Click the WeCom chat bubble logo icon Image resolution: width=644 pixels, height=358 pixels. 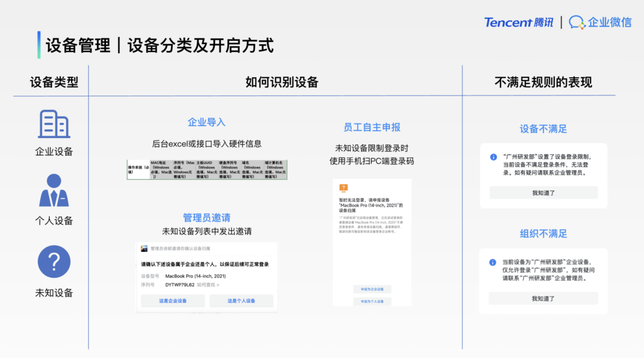[577, 23]
